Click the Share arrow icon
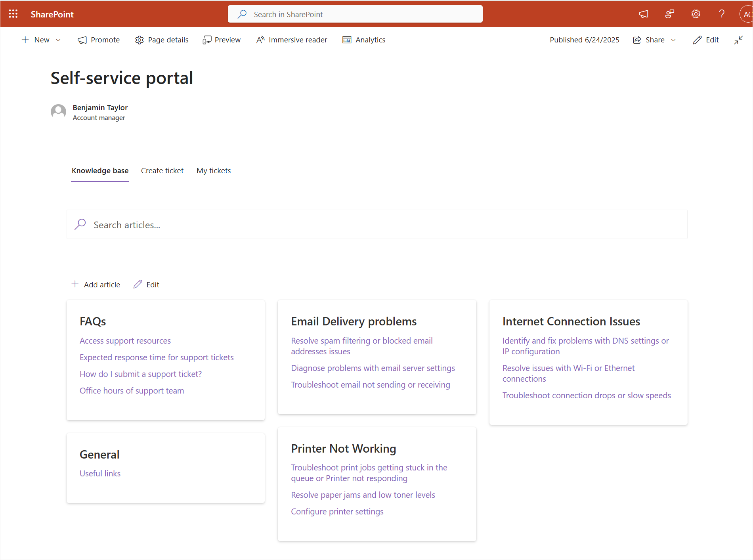Screen dimensions: 753x560 [x=637, y=40]
